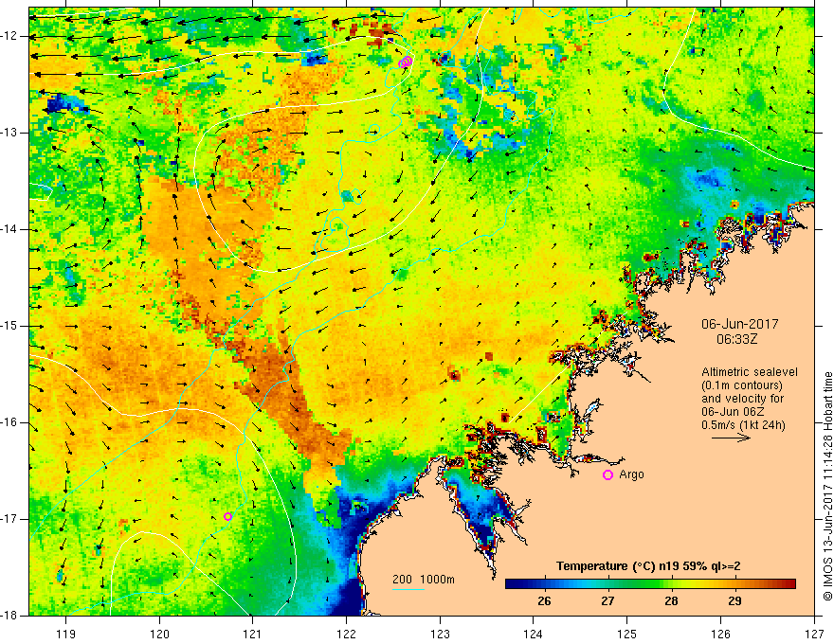Click latitude axis label '-12'
The width and height of the screenshot is (834, 644).
[10, 36]
